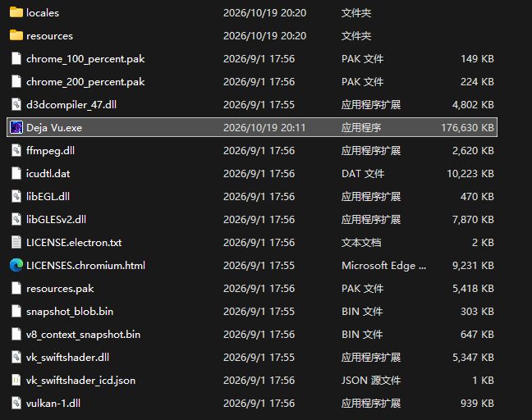Screen dimensions: 532x420
Task: Select the icudtl.dat file row
Action: coord(252,174)
